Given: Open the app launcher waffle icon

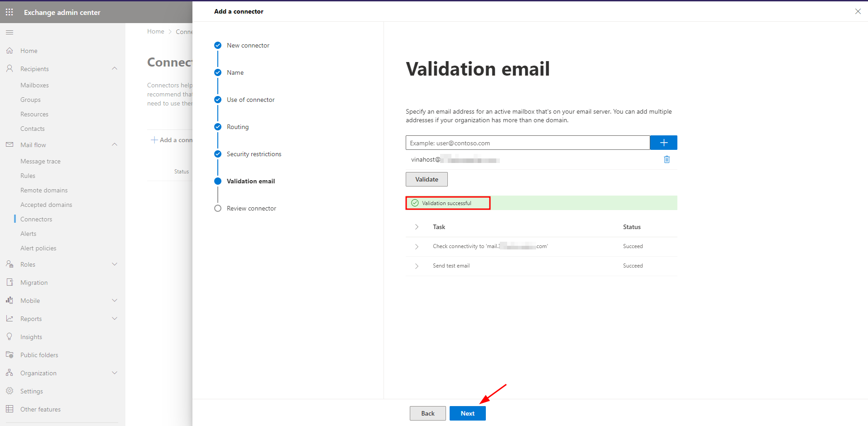Looking at the screenshot, I should coord(10,12).
